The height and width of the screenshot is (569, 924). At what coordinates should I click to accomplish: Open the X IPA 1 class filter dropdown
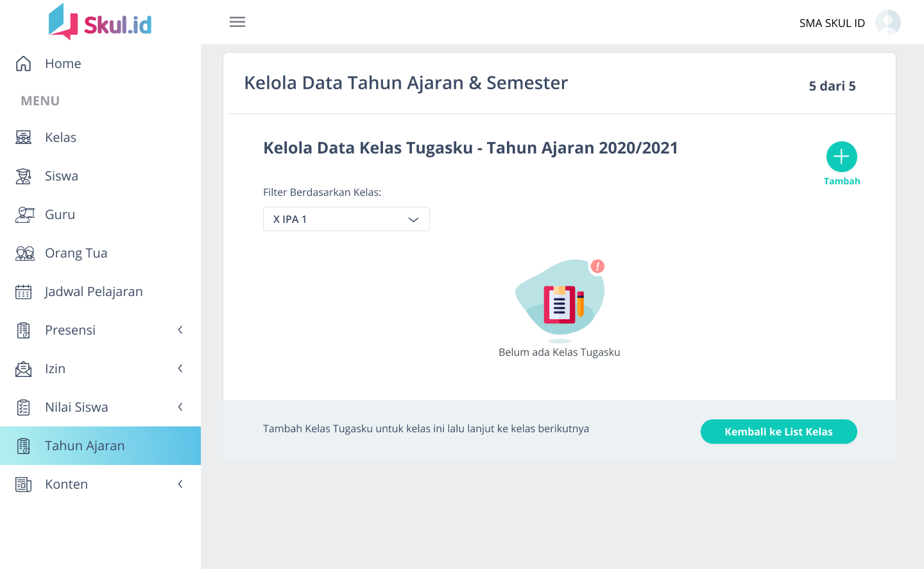346,219
